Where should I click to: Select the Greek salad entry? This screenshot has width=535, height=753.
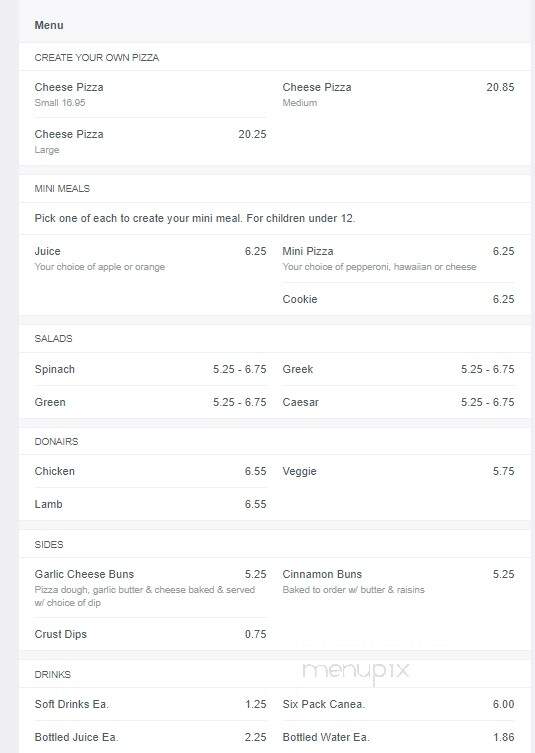[x=398, y=369]
